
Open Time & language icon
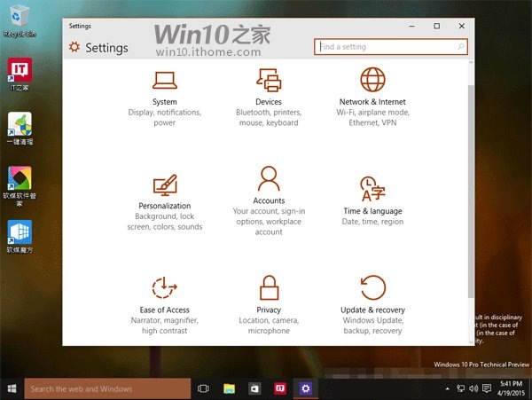(x=372, y=189)
